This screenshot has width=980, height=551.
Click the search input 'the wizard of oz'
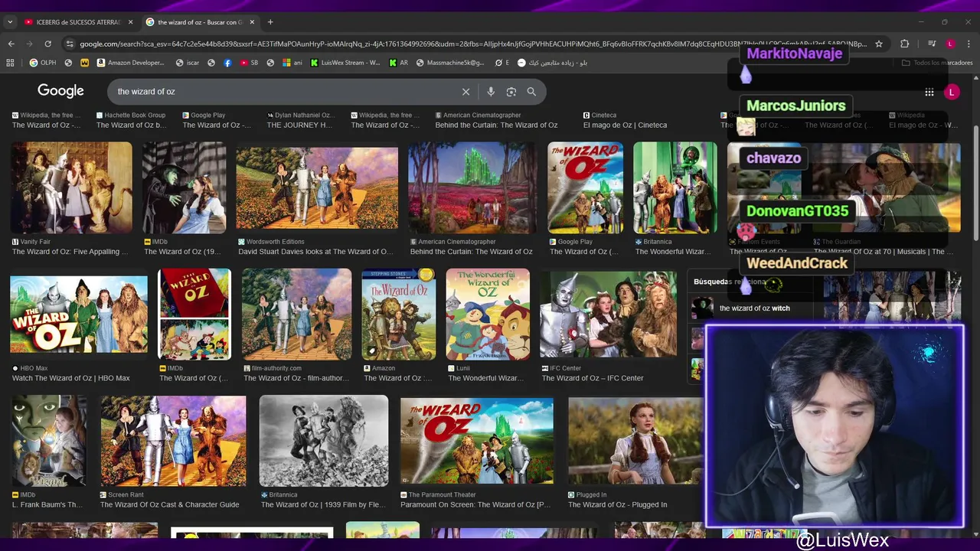tap(283, 92)
